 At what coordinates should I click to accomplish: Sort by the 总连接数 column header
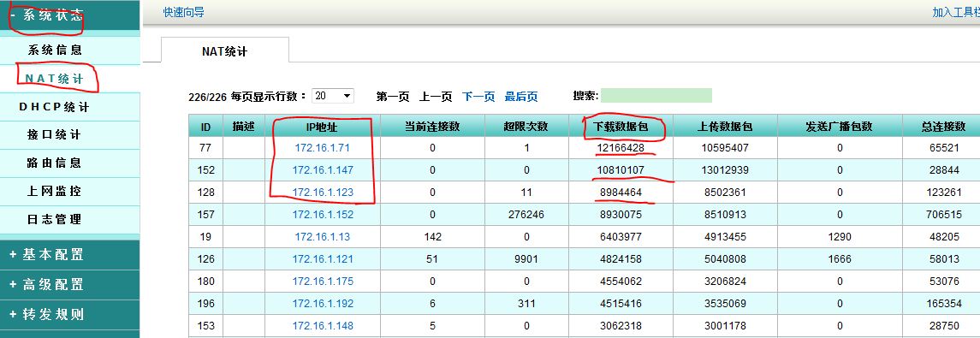[x=944, y=127]
